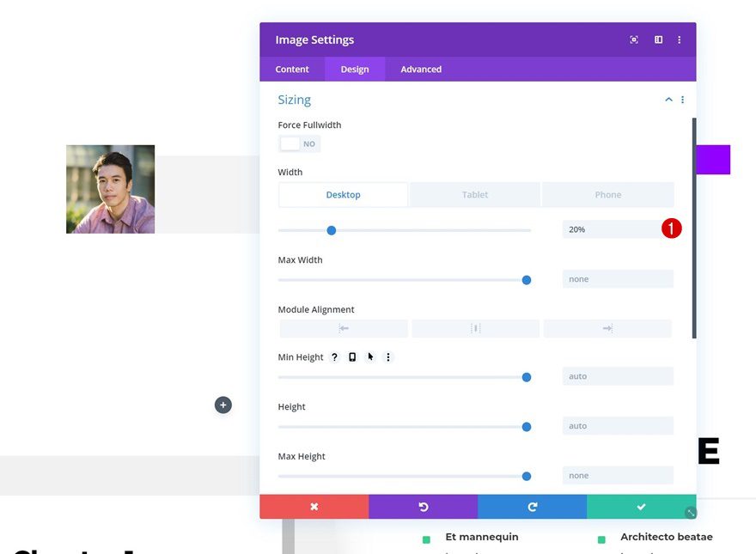Select left module alignment
Image resolution: width=756 pixels, height=554 pixels.
point(344,328)
